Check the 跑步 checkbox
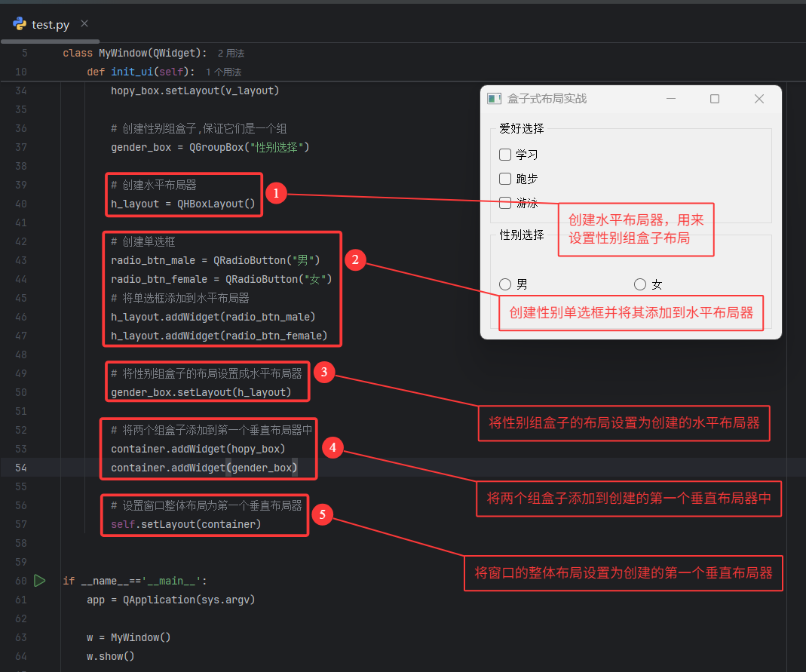806x672 pixels. 505,179
